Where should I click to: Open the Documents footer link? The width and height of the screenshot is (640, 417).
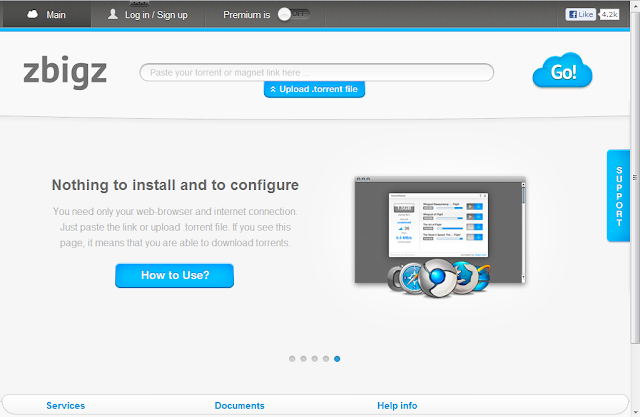240,406
